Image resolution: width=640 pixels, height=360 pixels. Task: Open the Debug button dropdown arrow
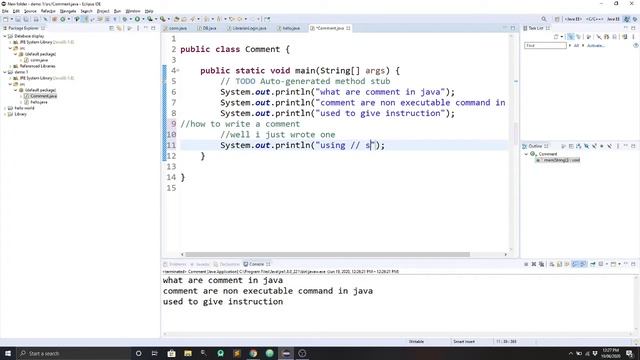(130, 19)
